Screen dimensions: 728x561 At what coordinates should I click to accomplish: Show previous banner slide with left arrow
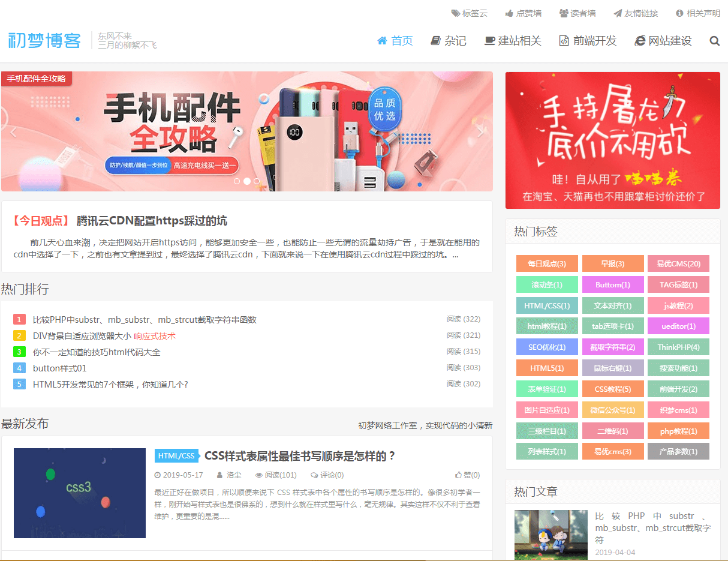[x=13, y=132]
